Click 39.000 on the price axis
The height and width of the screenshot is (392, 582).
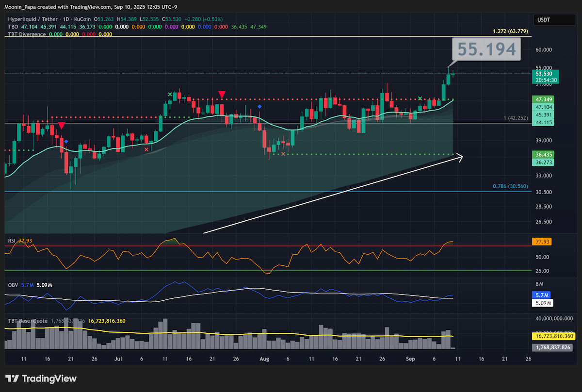point(545,140)
